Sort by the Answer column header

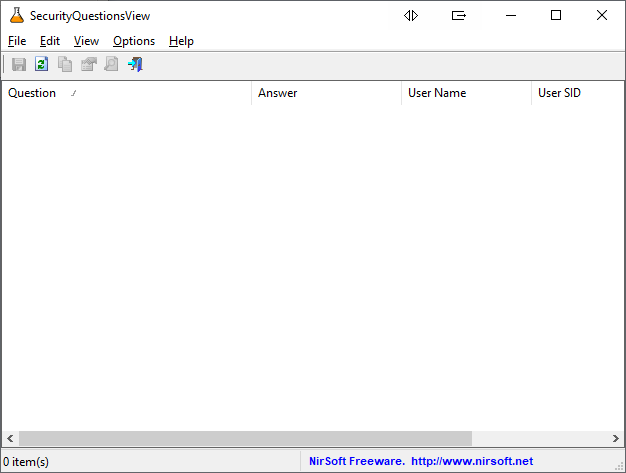[326, 93]
